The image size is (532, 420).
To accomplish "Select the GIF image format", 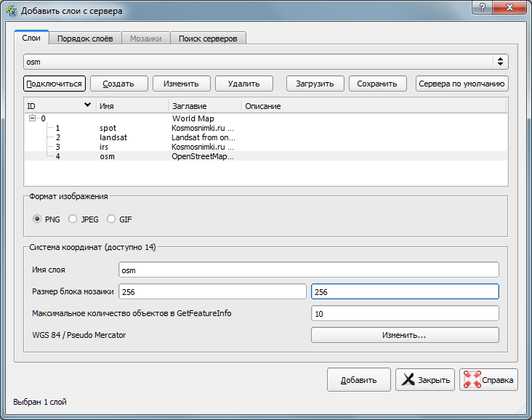I will [111, 219].
